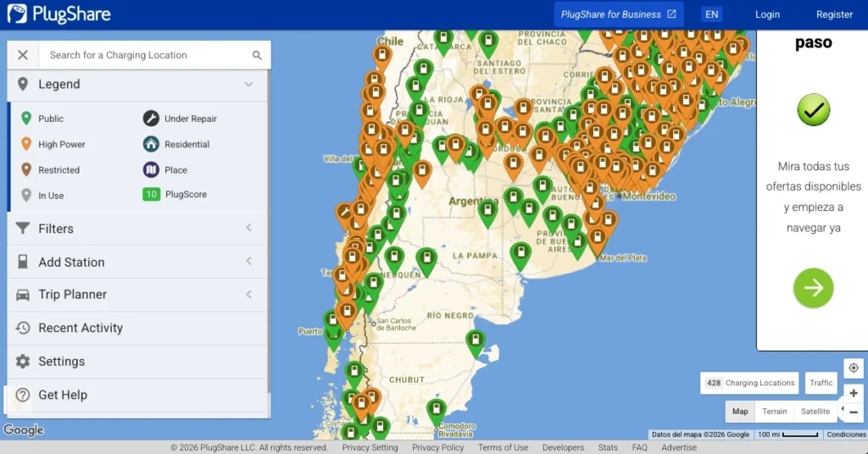Viewport: 868px width, 454px height.
Task: Click the green pin on the Río Negro coast
Action: (476, 342)
